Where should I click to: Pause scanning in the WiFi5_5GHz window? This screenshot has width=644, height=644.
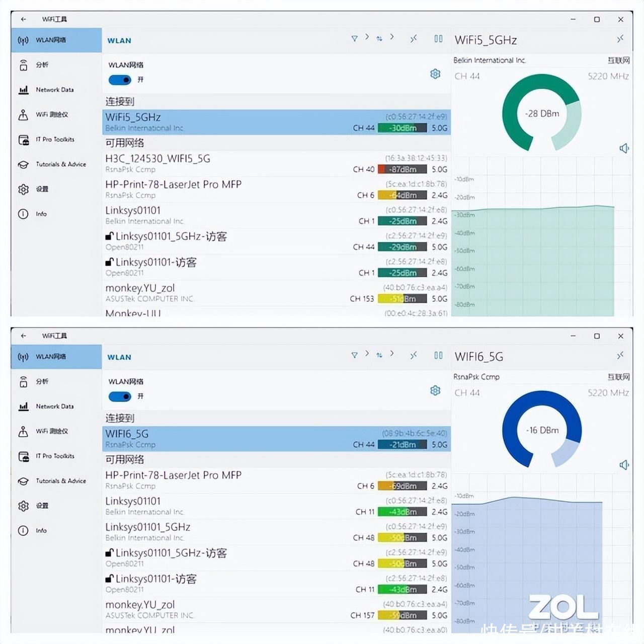(438, 38)
